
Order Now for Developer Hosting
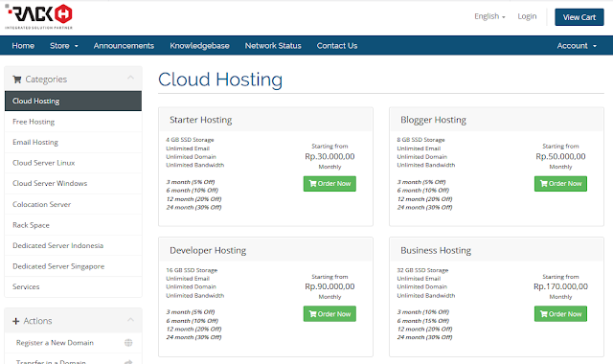coord(329,314)
